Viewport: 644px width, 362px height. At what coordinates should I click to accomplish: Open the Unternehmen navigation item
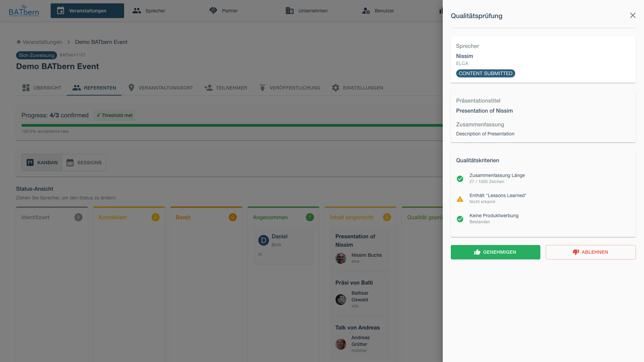coord(307,11)
